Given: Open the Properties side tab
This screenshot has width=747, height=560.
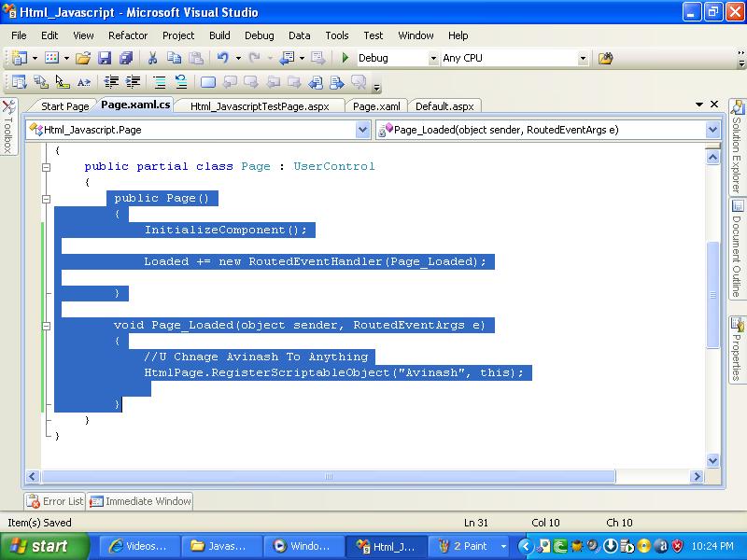Looking at the screenshot, I should point(737,349).
